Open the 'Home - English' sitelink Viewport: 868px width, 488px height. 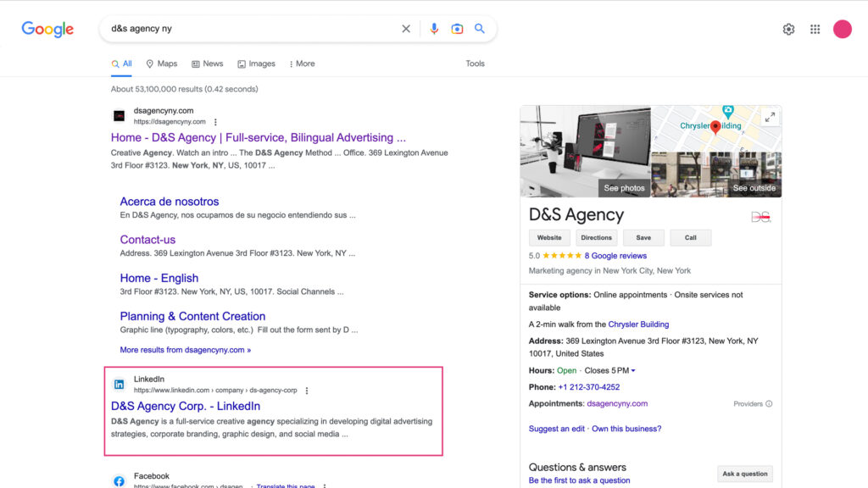coord(159,278)
